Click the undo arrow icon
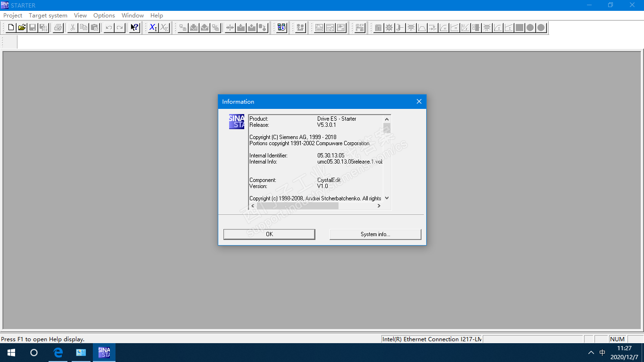The image size is (644, 362). tap(109, 27)
